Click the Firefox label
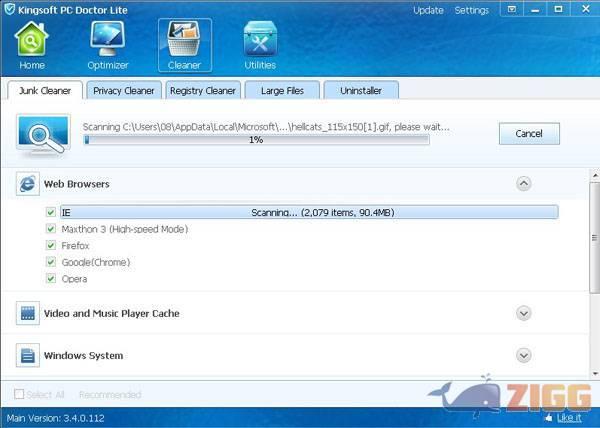600x428 pixels. [x=75, y=245]
